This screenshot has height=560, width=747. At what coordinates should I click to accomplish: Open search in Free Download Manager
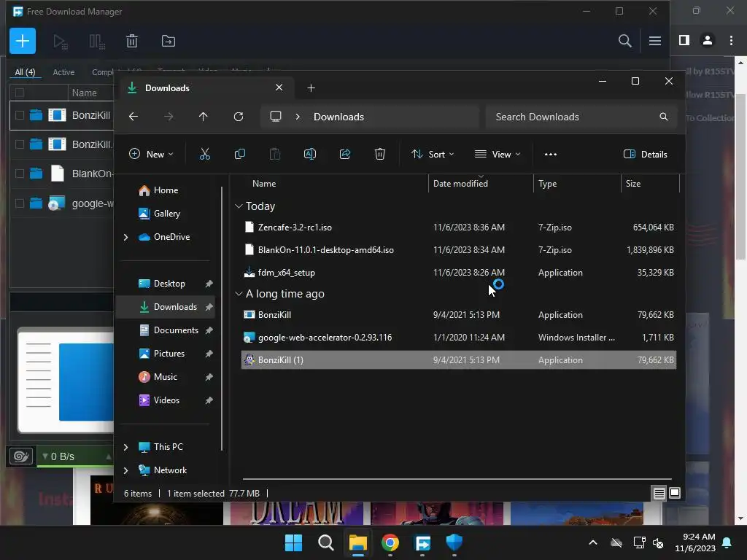click(x=624, y=41)
